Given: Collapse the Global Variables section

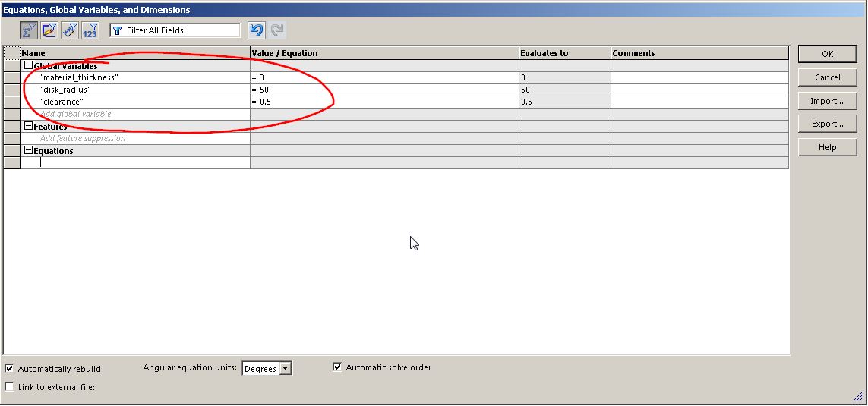Looking at the screenshot, I should (x=29, y=65).
